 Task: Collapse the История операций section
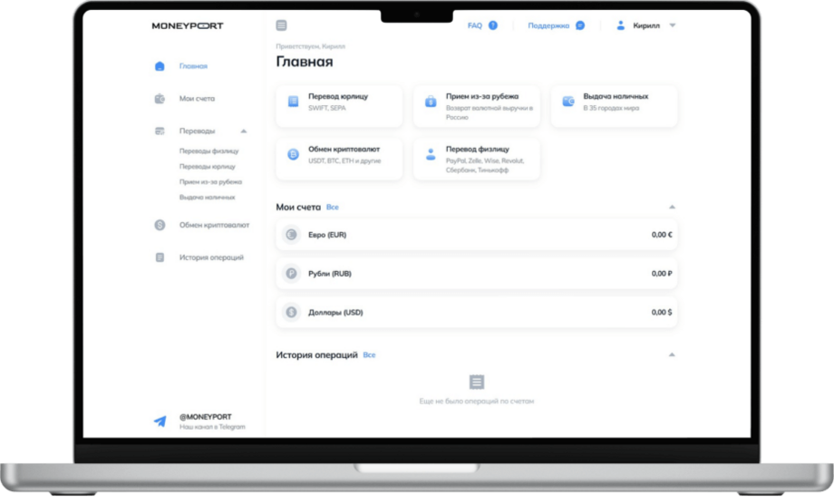tap(672, 355)
